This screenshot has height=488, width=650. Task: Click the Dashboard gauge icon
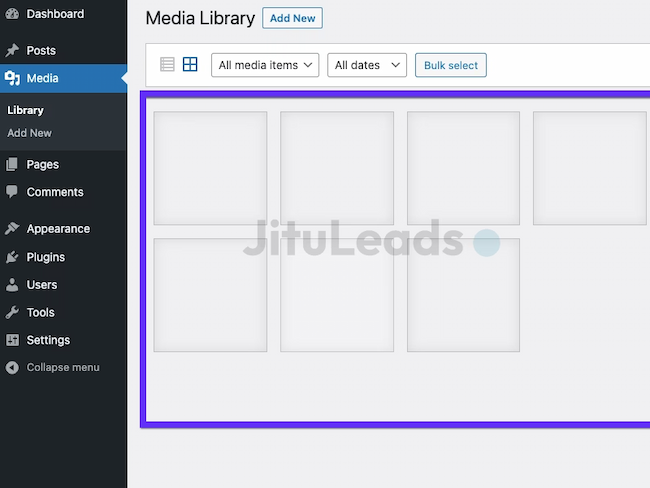(x=12, y=14)
